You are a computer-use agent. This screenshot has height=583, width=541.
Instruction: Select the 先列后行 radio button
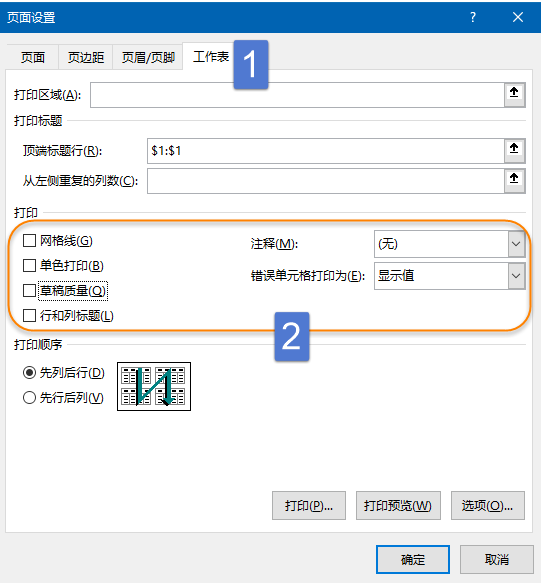click(29, 373)
